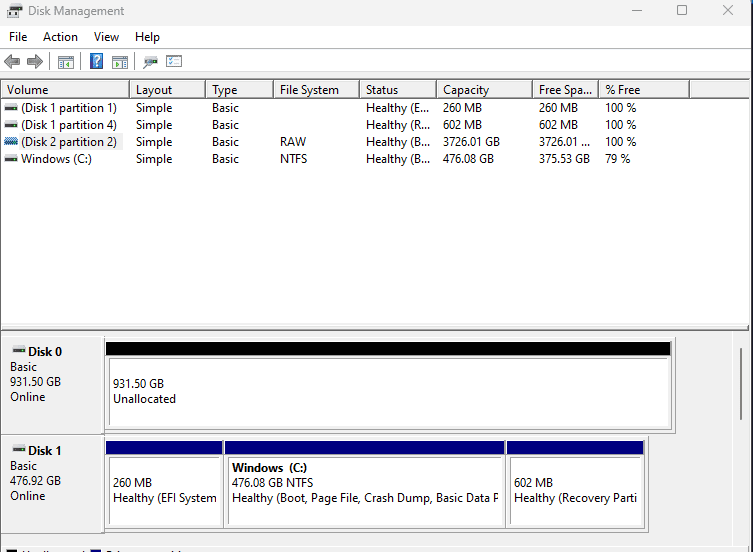This screenshot has width=753, height=552.
Task: Select the 602 MB Recovery Partition block
Action: (x=575, y=491)
